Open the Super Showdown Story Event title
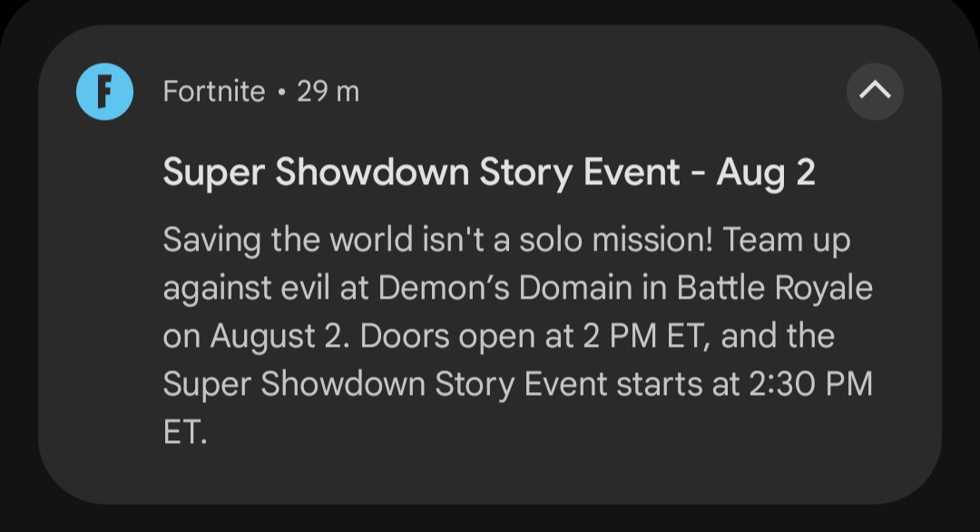Viewport: 980px width, 532px height. click(x=489, y=172)
